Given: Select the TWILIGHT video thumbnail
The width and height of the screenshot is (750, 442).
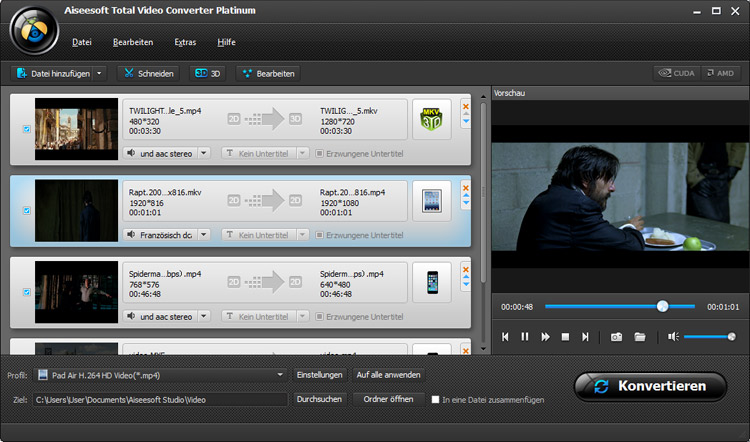Looking at the screenshot, I should tap(77, 129).
